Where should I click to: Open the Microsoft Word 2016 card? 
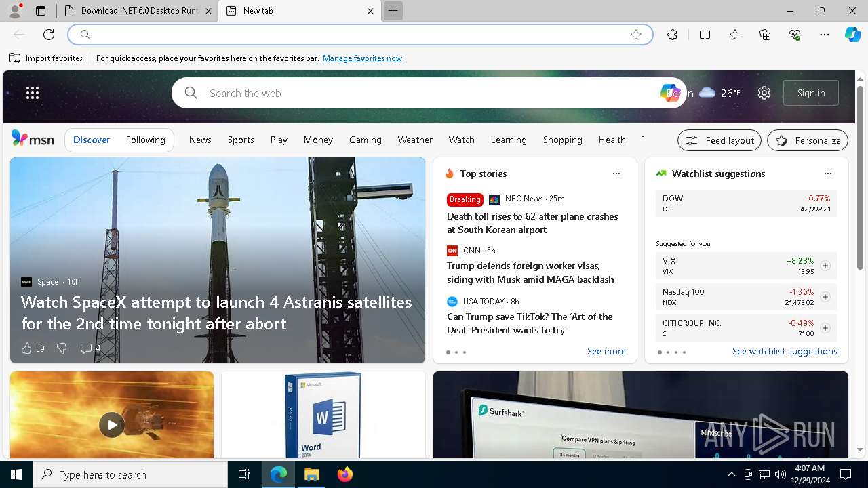323,415
